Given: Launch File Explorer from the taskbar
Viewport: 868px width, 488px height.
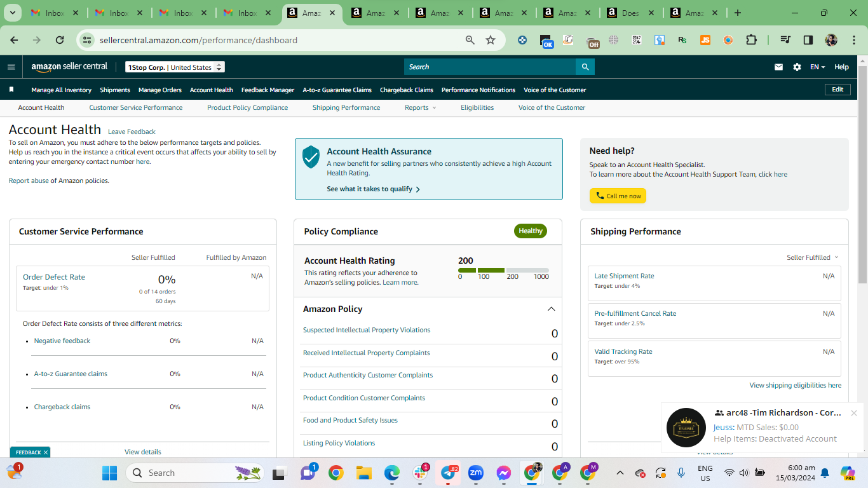Looking at the screenshot, I should [364, 473].
